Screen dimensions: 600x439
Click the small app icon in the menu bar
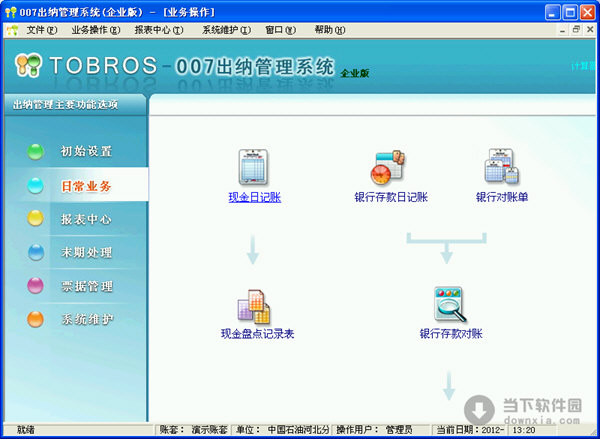click(12, 30)
